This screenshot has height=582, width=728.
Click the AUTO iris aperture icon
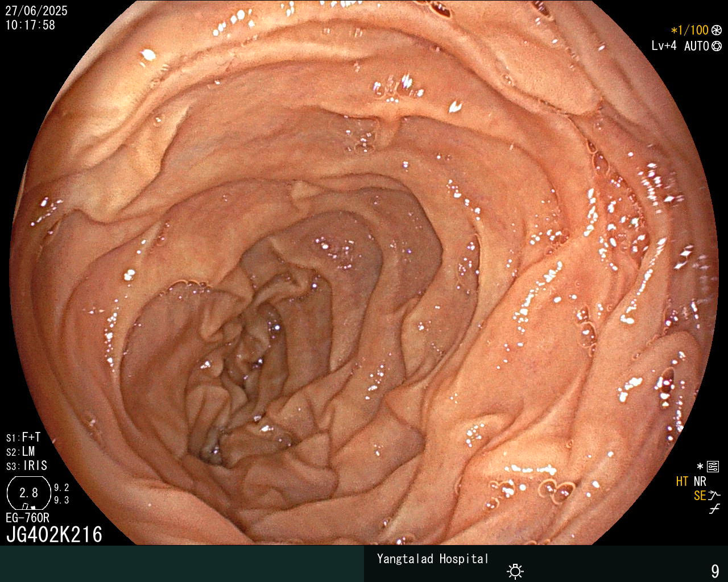click(x=717, y=46)
